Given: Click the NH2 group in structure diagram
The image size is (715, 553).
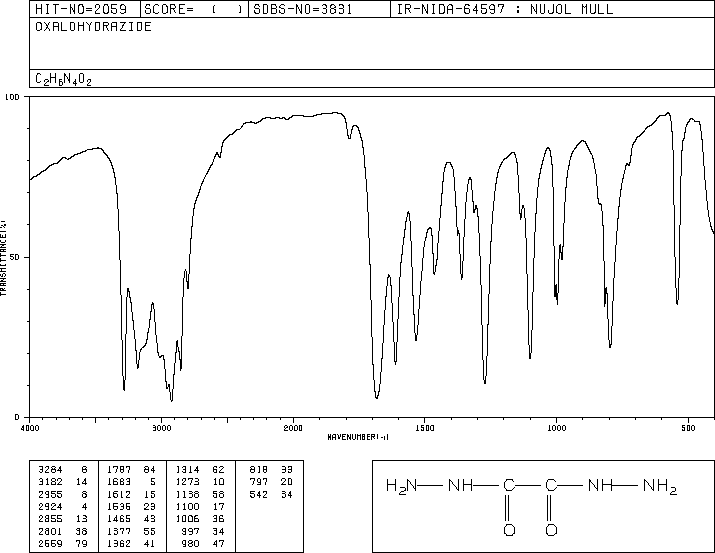Looking at the screenshot, I should click(x=660, y=486).
